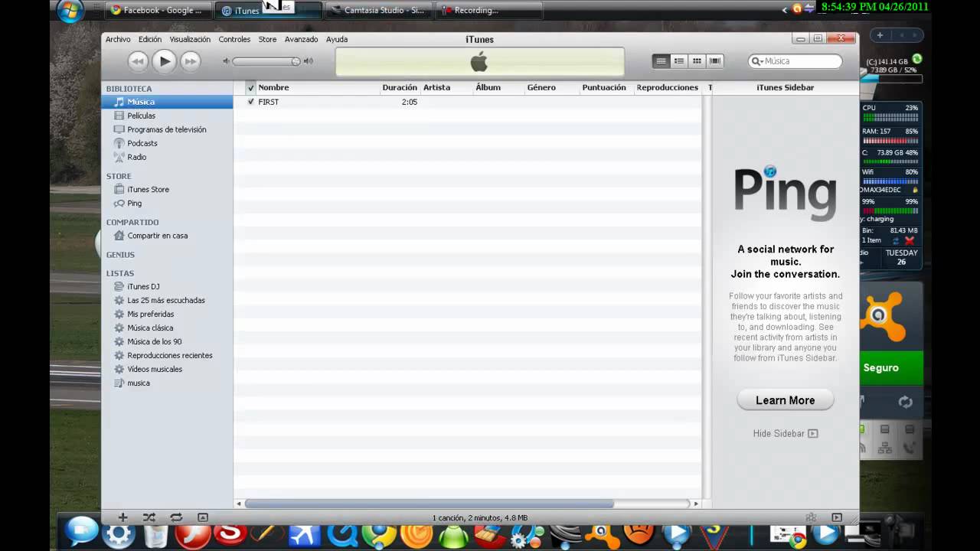980x551 pixels.
Task: Select the song row FIRST
Action: tap(468, 102)
